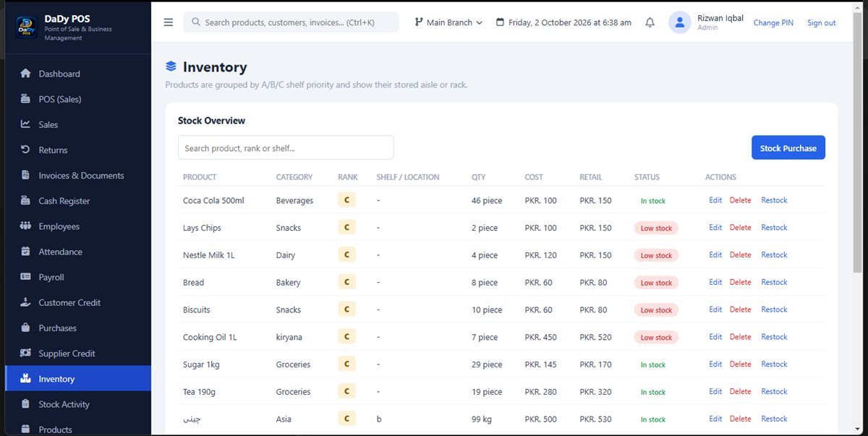The width and height of the screenshot is (868, 436).
Task: Click the Purchases bag icon
Action: tap(25, 328)
